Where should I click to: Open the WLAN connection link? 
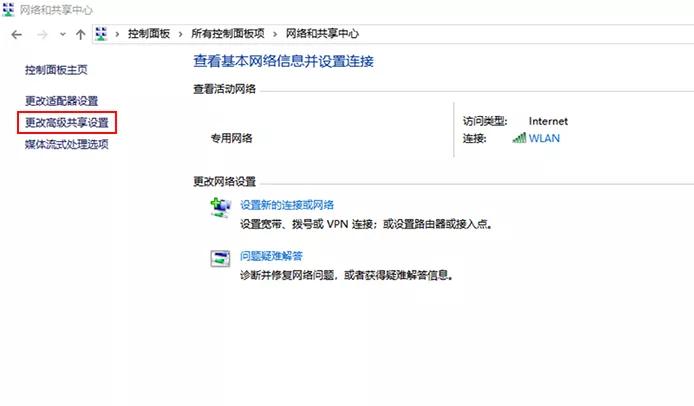(x=544, y=138)
